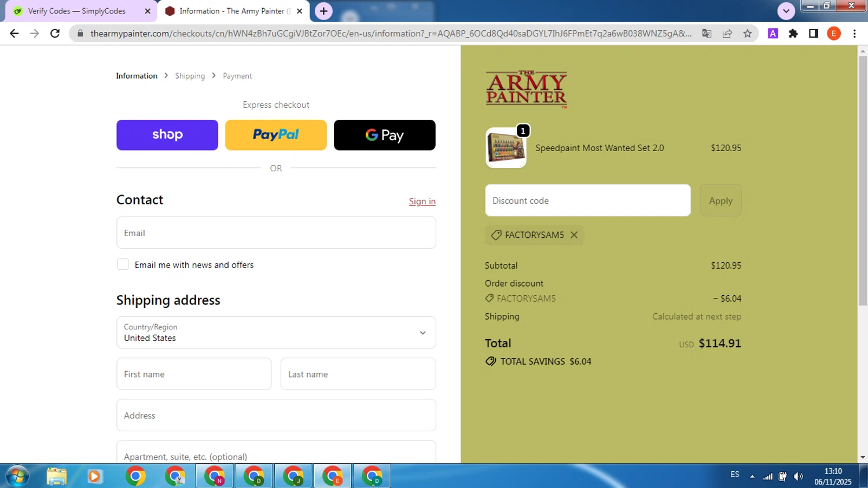Focus the Discount code field
This screenshot has height=488, width=868.
point(588,200)
